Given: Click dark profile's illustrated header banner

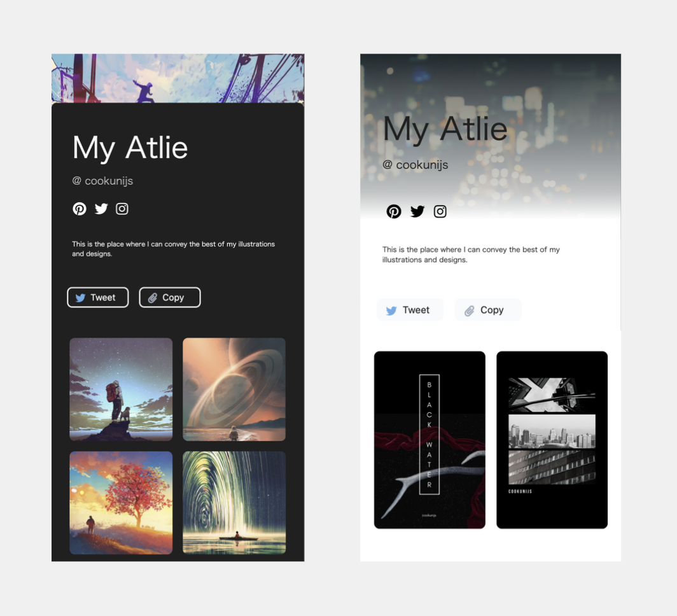Looking at the screenshot, I should click(178, 78).
